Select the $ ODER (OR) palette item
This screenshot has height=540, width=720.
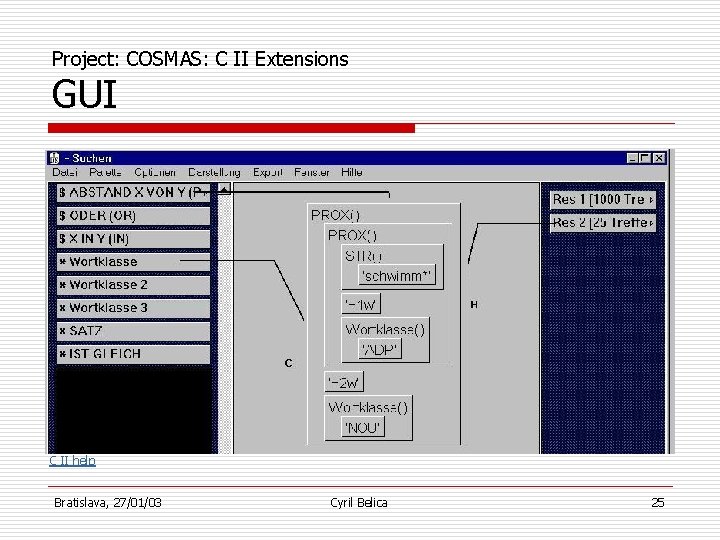[133, 215]
